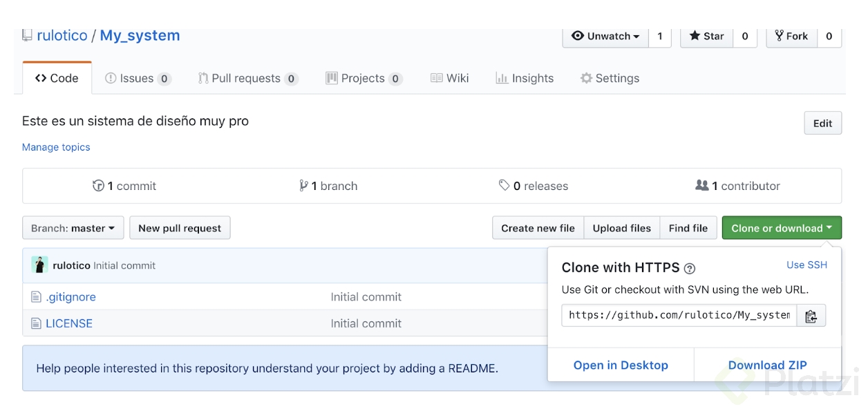Click the rulotico avatar in commit row

click(39, 265)
